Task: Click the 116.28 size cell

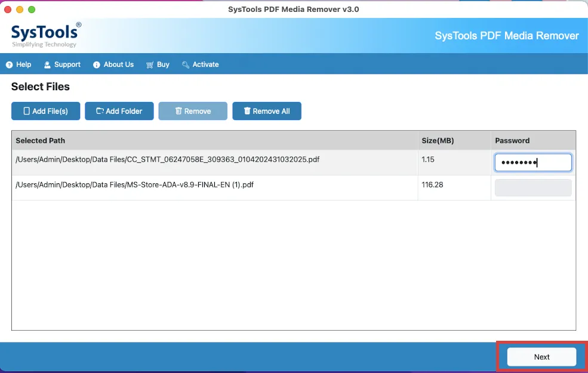Action: [x=454, y=187]
